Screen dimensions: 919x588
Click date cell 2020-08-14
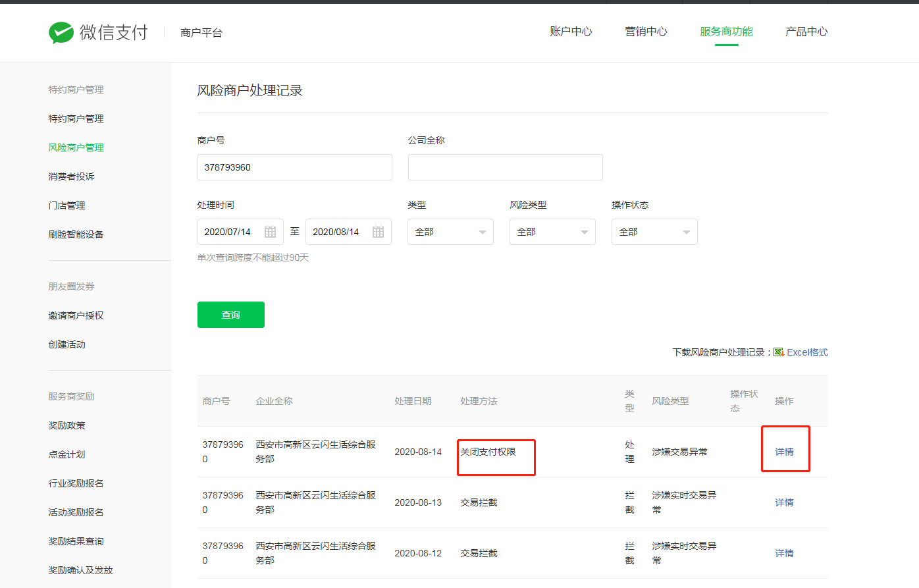coord(418,452)
